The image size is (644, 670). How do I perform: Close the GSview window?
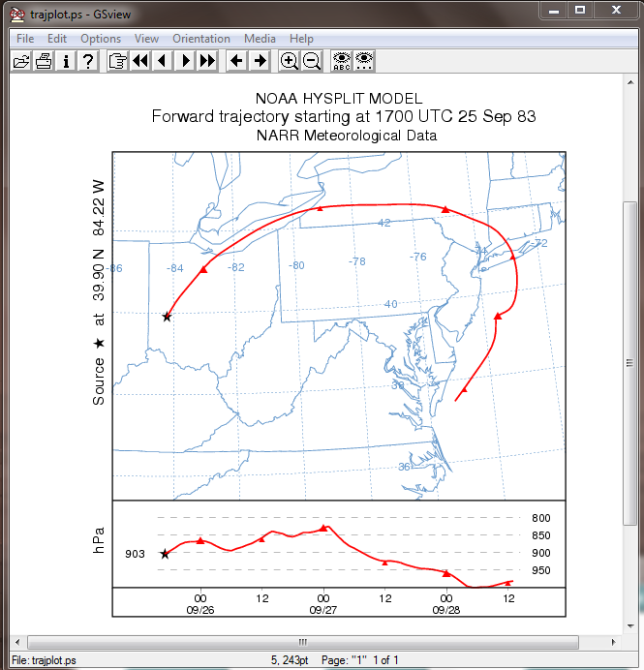click(x=616, y=11)
